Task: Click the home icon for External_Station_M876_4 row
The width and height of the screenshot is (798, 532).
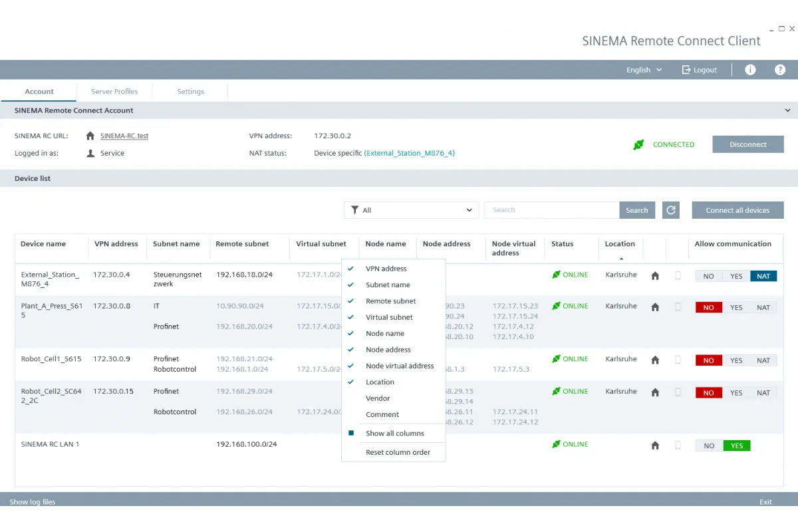Action: tap(655, 276)
